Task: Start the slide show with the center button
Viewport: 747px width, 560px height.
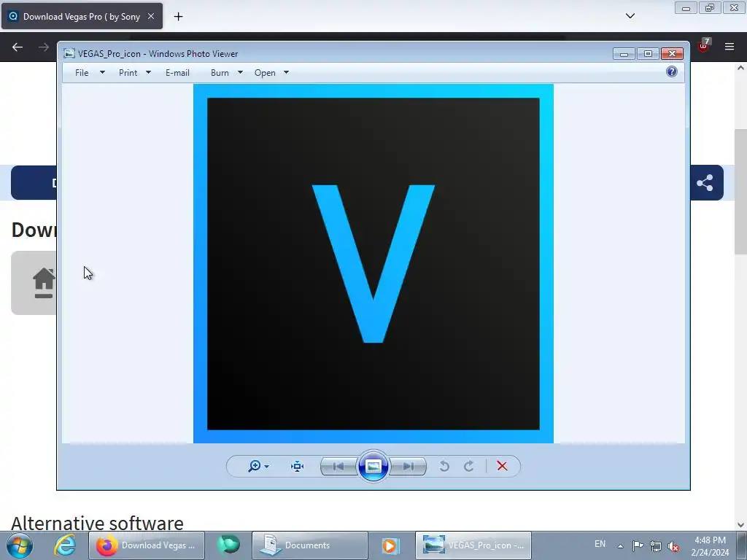Action: pyautogui.click(x=373, y=466)
